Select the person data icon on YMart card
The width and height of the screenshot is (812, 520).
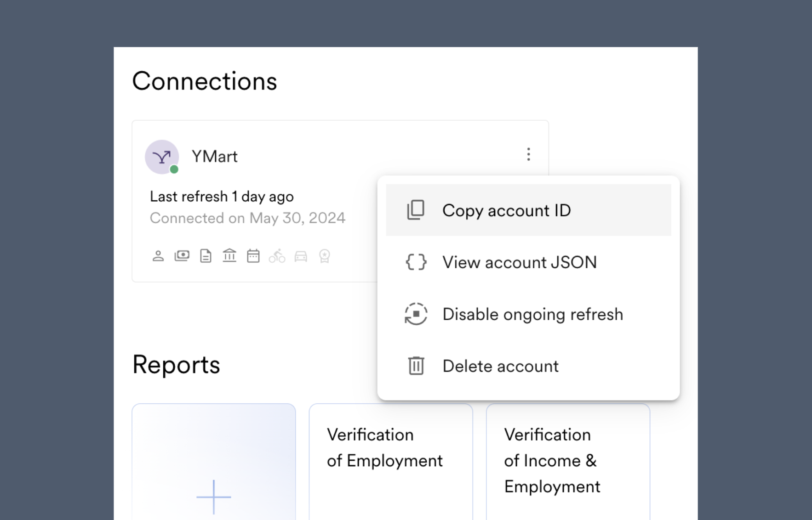(159, 256)
